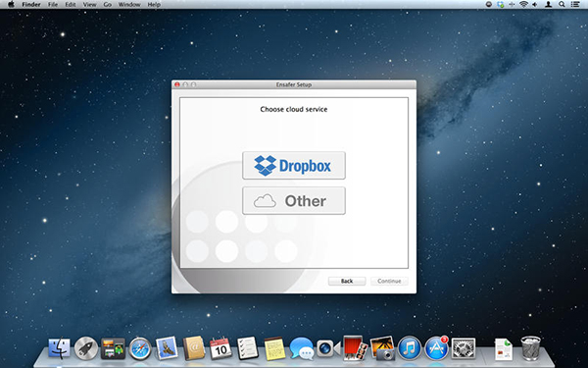Open iPhoto in the Dock
The image size is (588, 368).
coord(382,348)
